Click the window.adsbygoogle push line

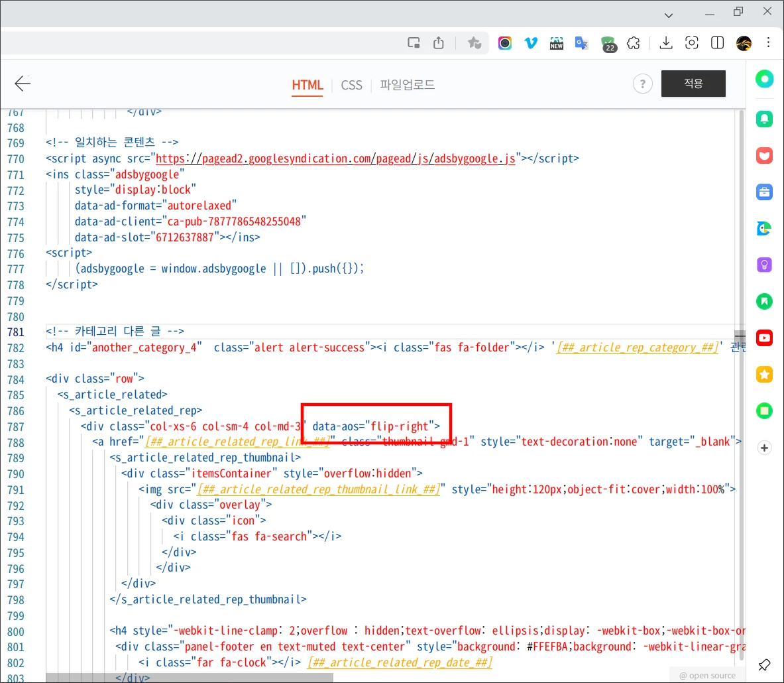point(219,269)
